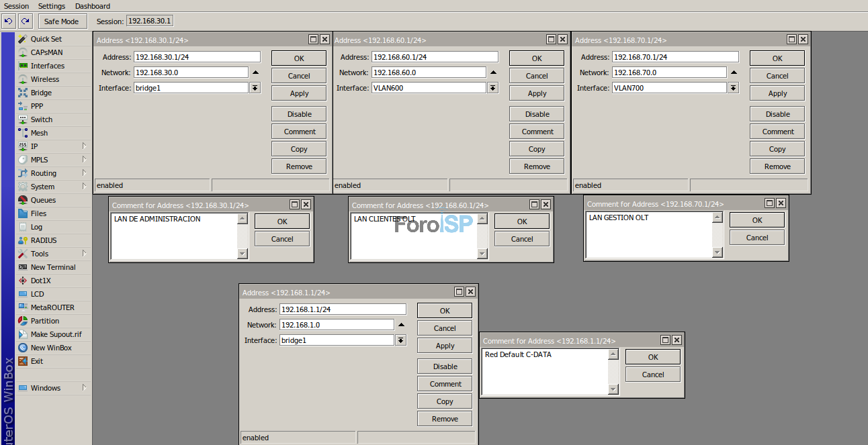Viewport: 868px width, 445px height.
Task: Remove the 192.168.70.1/24 address
Action: click(x=777, y=166)
